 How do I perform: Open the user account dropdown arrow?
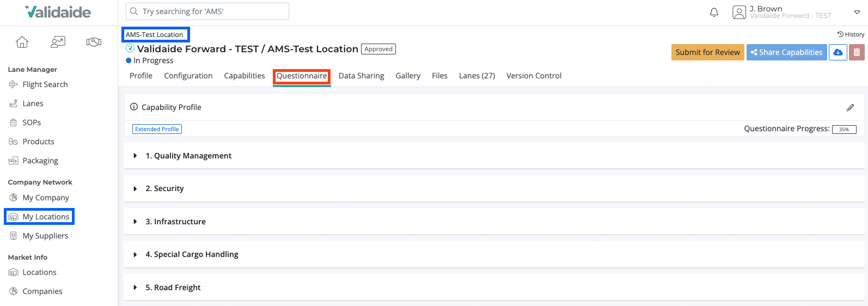[x=857, y=12]
